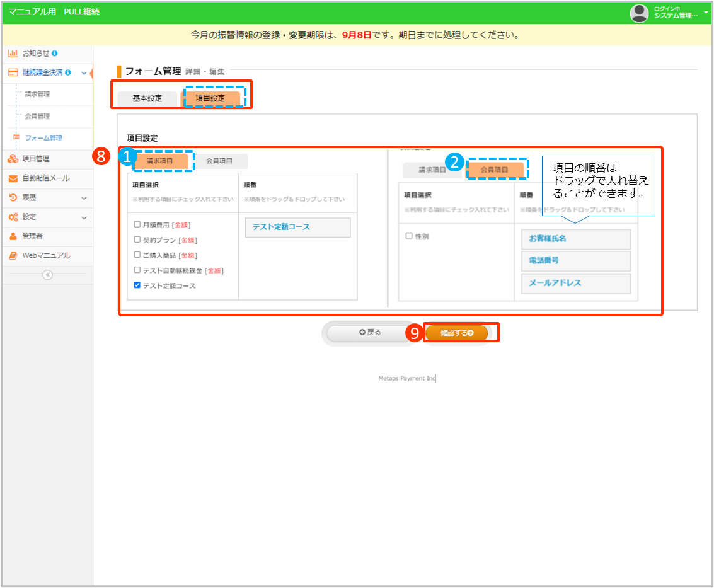Switch to the 基本設定 tab
The width and height of the screenshot is (714, 588).
(147, 98)
